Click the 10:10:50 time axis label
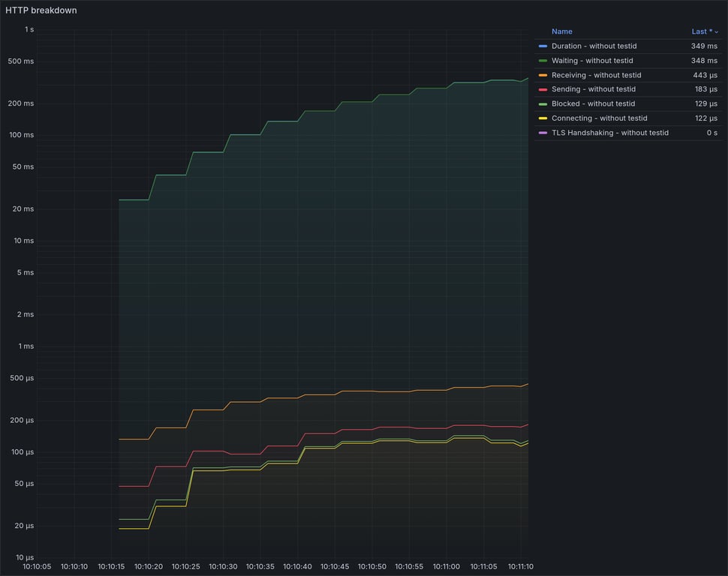The image size is (728, 576). click(x=372, y=566)
